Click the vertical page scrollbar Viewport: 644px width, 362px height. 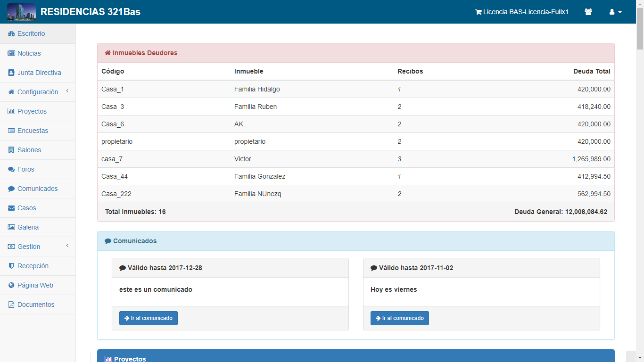click(x=640, y=189)
